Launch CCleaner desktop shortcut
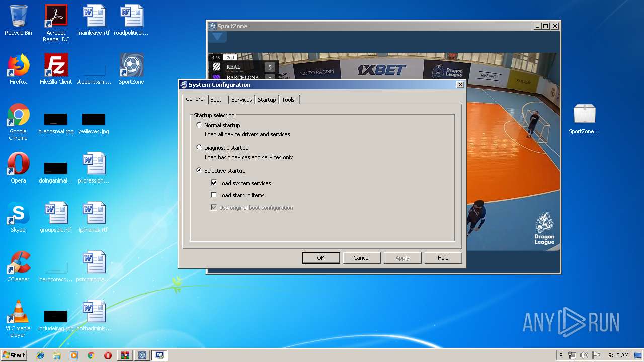This screenshot has height=362, width=644. pyautogui.click(x=18, y=266)
